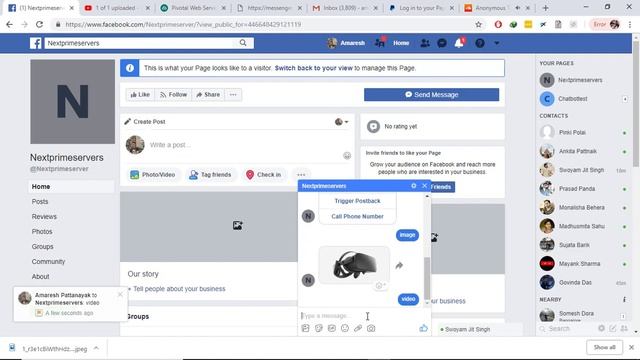The width and height of the screenshot is (640, 360).
Task: Click Switch back to your view link
Action: coord(313,68)
